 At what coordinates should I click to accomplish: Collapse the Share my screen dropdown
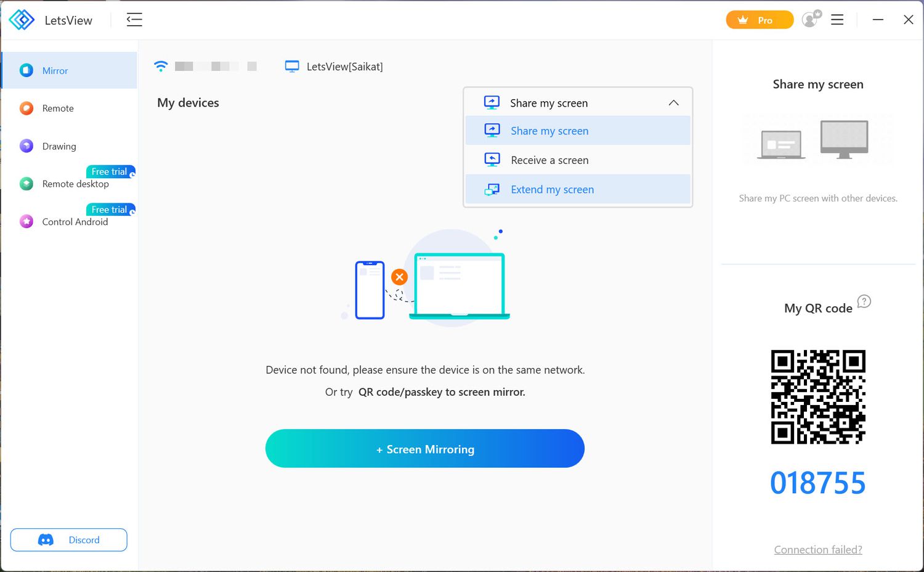[x=673, y=103]
